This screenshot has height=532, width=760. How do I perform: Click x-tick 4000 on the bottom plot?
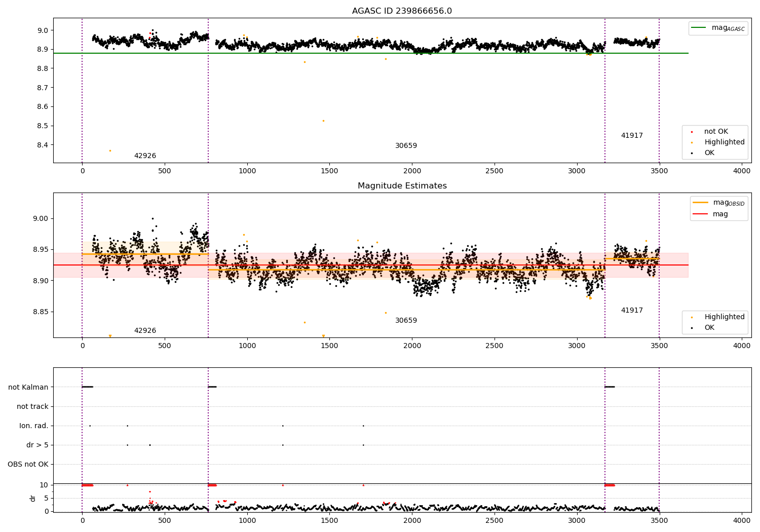pos(742,520)
